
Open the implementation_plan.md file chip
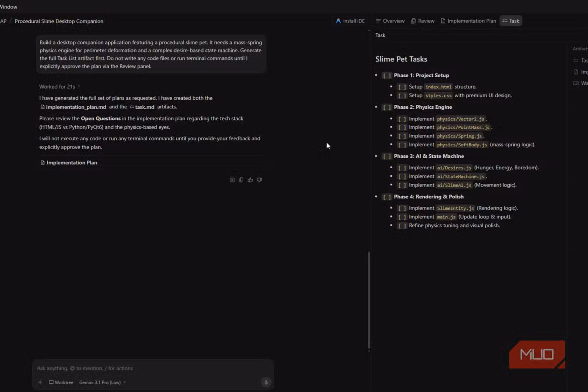[73, 107]
